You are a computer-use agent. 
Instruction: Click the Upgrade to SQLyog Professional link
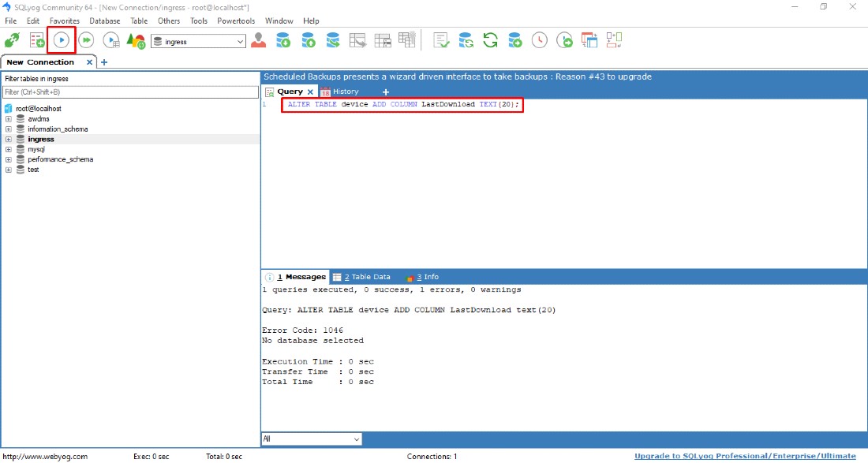pos(745,457)
